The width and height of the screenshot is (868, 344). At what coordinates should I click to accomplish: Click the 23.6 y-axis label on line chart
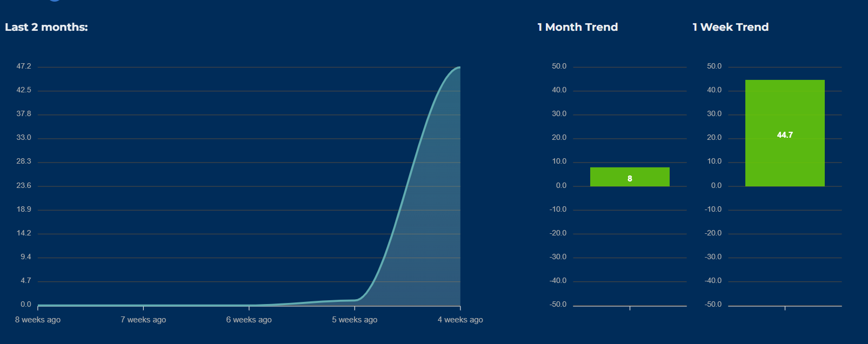pos(24,186)
